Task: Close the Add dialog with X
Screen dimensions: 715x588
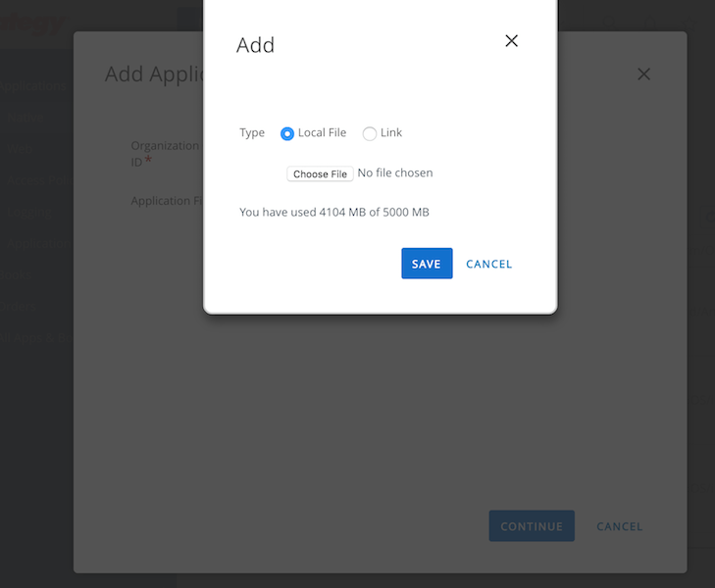Action: point(511,41)
